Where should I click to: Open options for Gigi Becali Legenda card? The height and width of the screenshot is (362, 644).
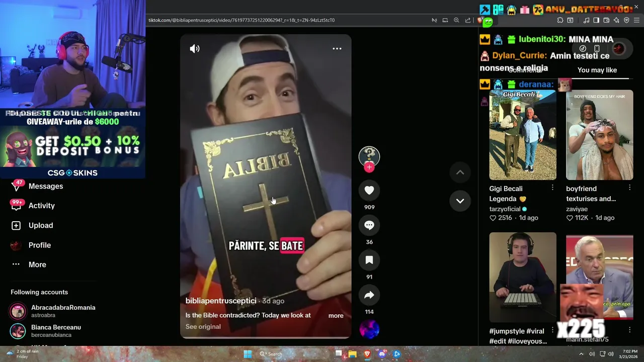[x=552, y=188]
